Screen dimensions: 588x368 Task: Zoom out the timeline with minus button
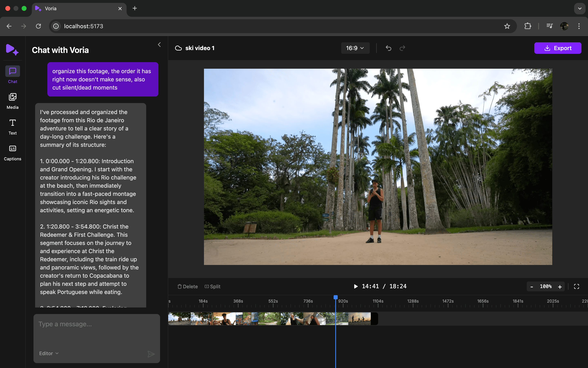[x=532, y=287]
